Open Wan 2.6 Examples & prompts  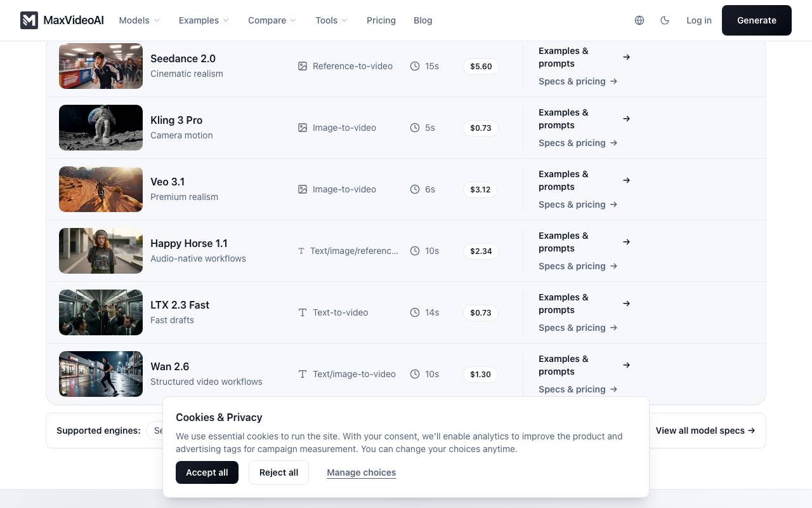click(x=584, y=365)
